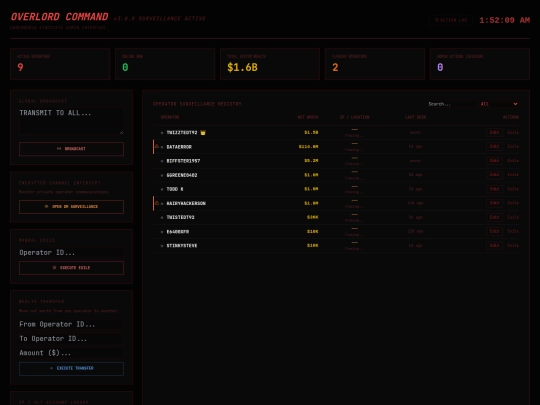Select the GGREENE0402 operator name
This screenshot has height=405, width=540.
[x=182, y=175]
